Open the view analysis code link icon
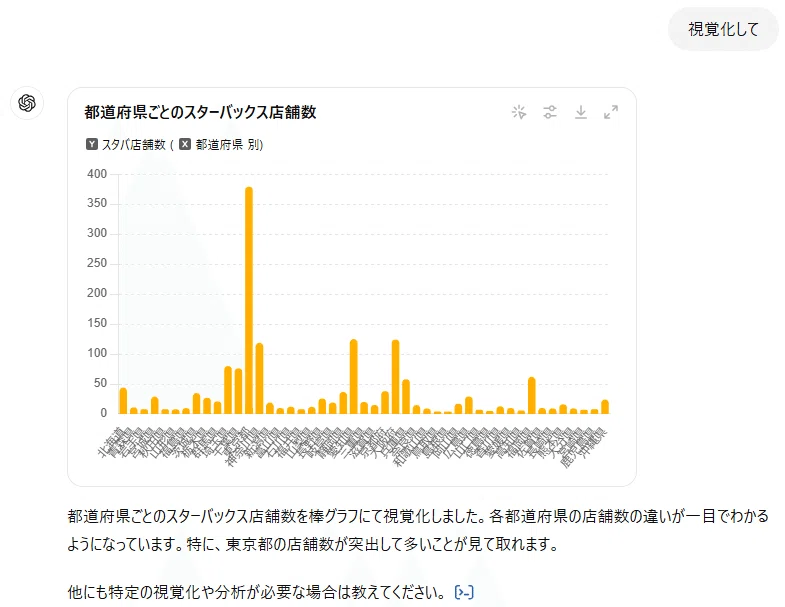 [464, 592]
